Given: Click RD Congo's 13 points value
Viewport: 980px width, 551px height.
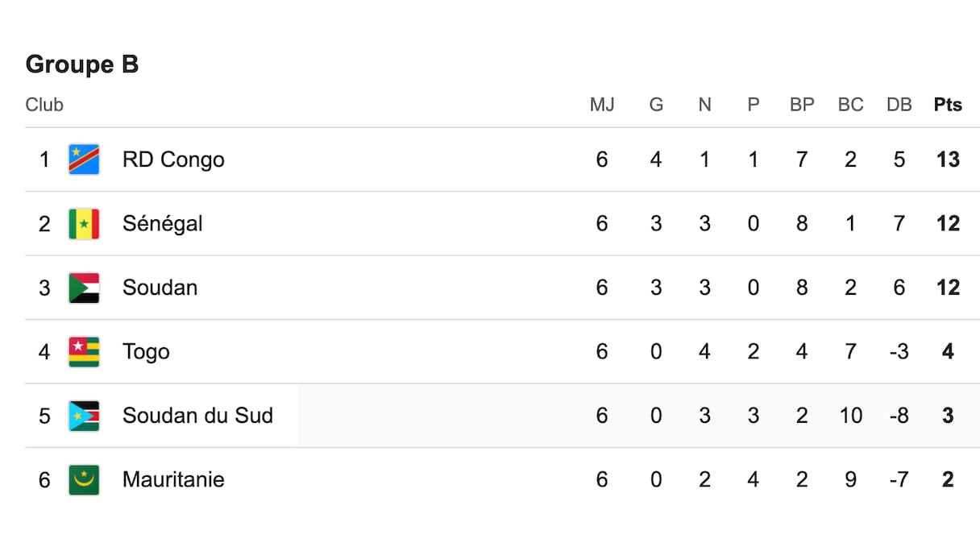Looking at the screenshot, I should point(948,159).
